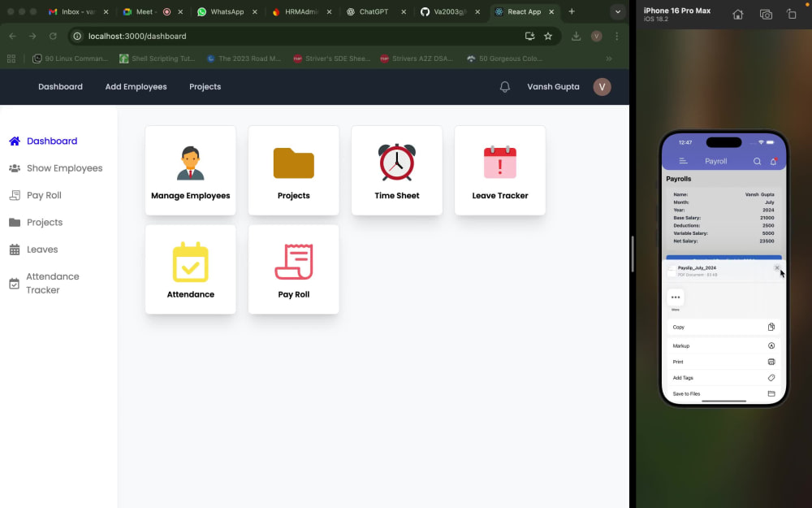Choose Markup in phone share sheet

723,345
